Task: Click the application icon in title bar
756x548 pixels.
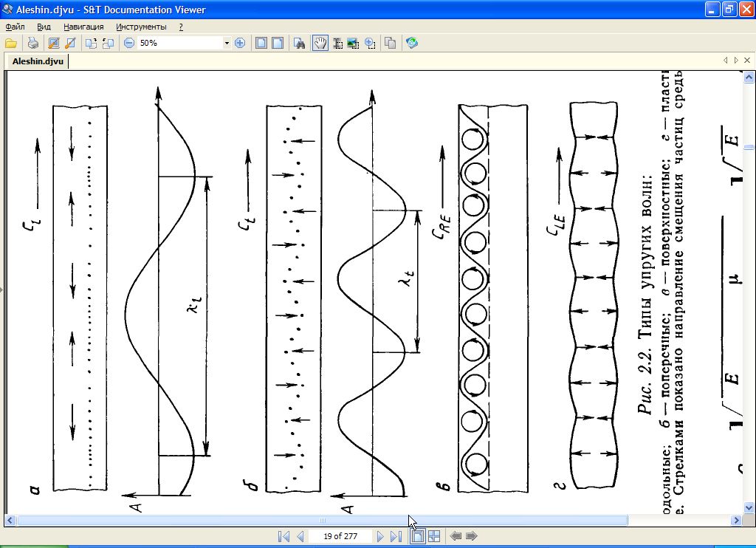Action: click(7, 9)
